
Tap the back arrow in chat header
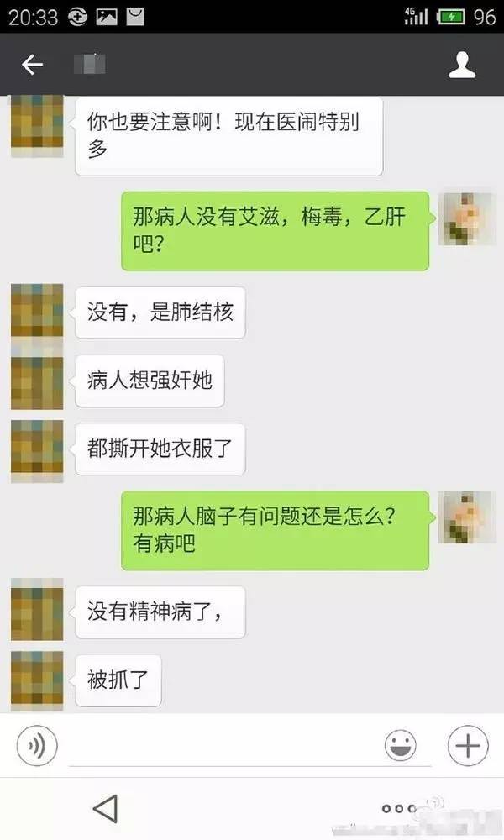click(32, 65)
